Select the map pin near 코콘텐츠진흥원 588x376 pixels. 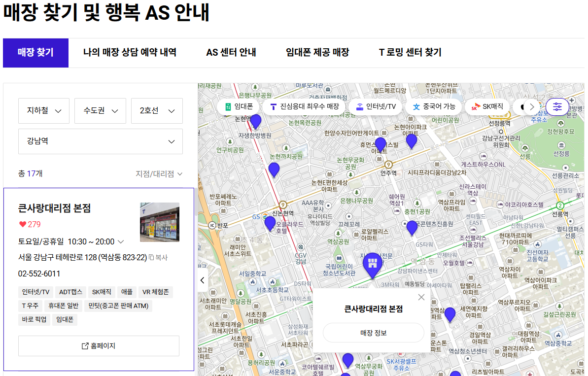[412, 228]
